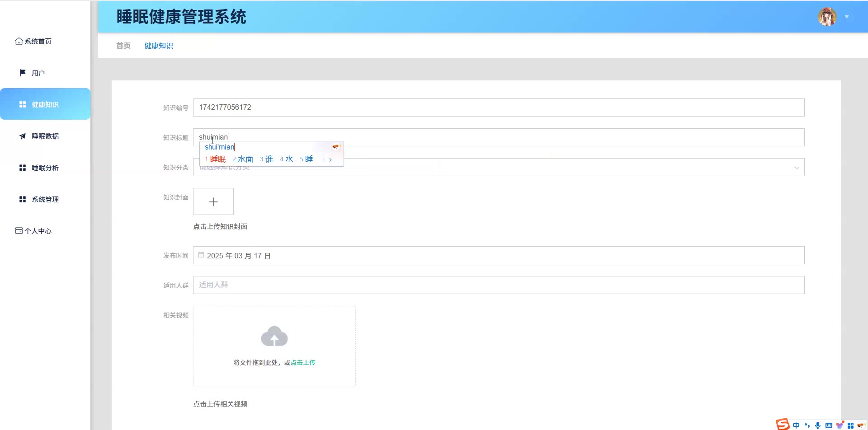Toggle Sogou input language 中 indicator
Image resolution: width=868 pixels, height=430 pixels.
(x=796, y=425)
